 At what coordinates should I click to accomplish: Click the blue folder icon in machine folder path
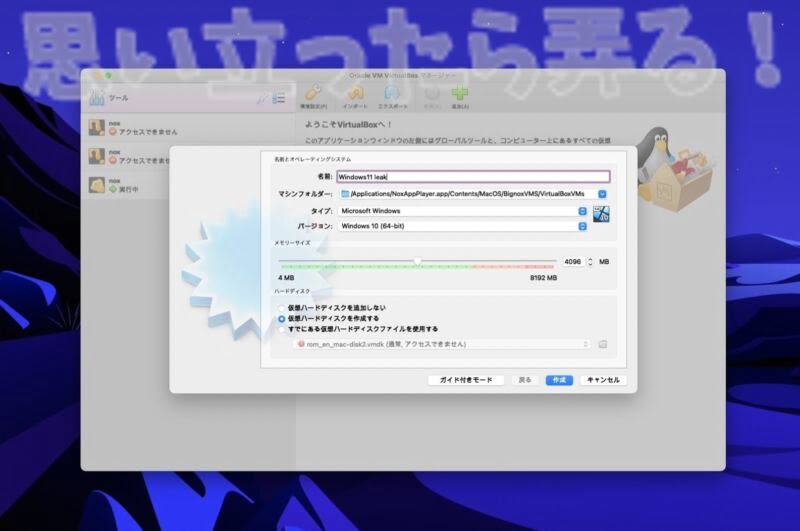pyautogui.click(x=345, y=194)
